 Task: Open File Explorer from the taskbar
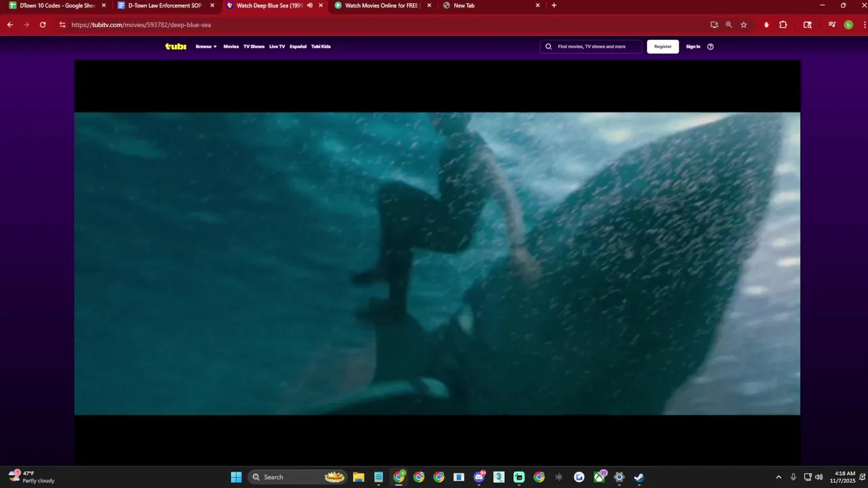358,477
